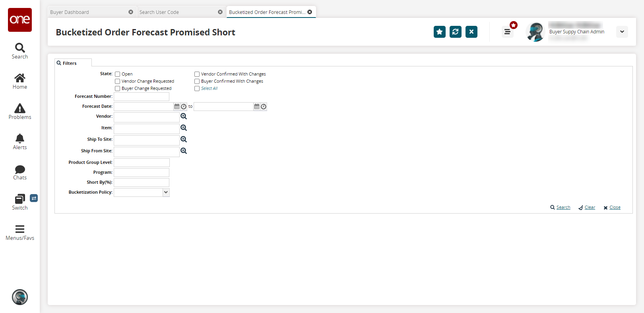
Task: Open the Forecast Date start calendar picker
Action: point(177,107)
